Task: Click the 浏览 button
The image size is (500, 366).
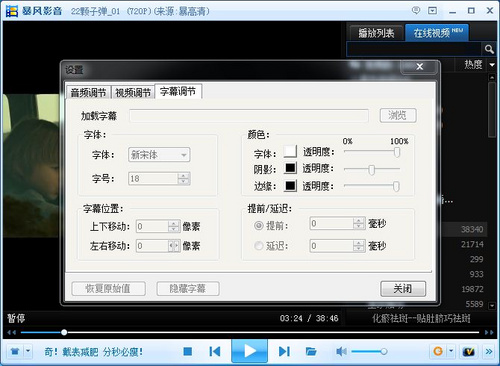Action: coord(398,115)
